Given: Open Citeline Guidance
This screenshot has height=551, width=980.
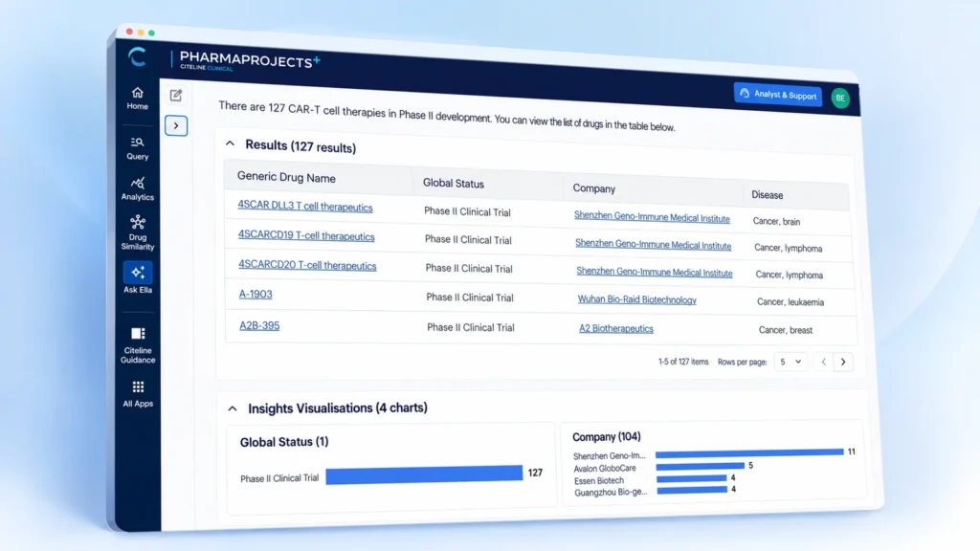Looking at the screenshot, I should point(138,344).
